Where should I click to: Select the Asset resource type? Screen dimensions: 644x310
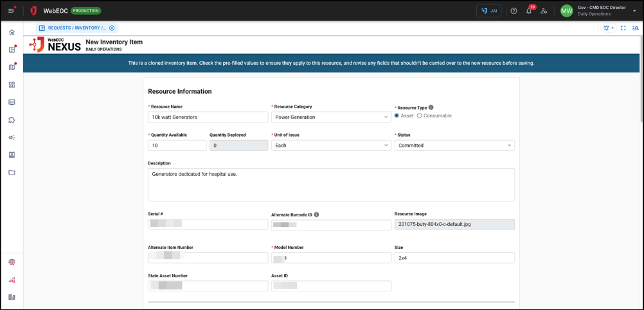[397, 116]
